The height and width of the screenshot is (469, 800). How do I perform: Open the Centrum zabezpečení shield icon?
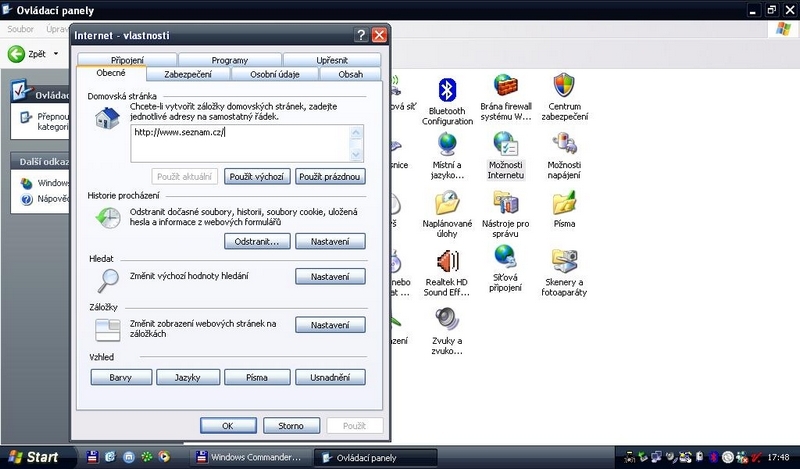564,88
